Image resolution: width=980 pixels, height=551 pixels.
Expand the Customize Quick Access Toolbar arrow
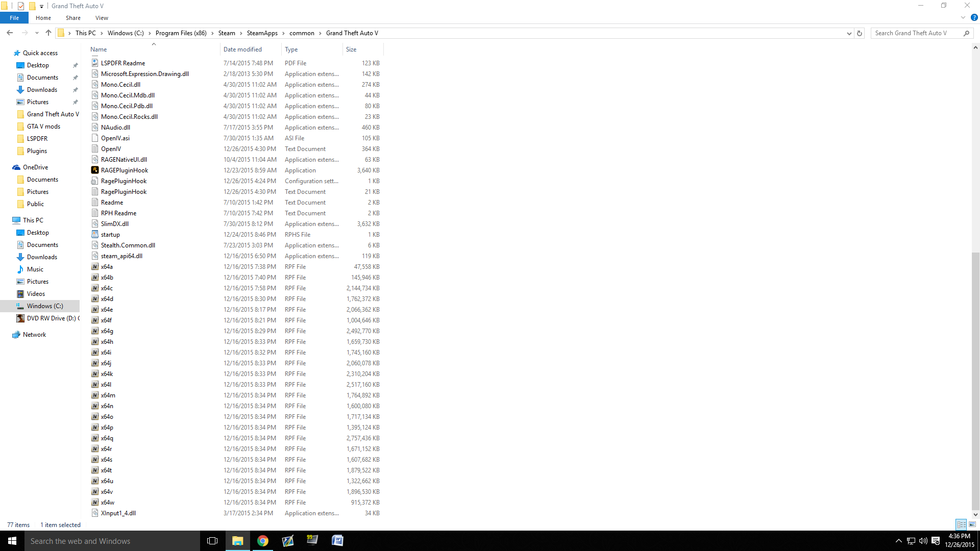(42, 6)
